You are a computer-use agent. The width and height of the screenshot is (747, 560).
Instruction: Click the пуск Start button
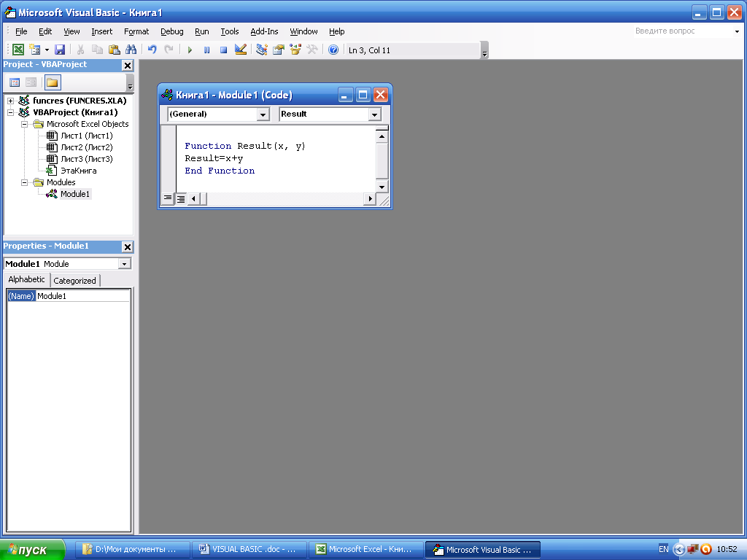point(32,550)
